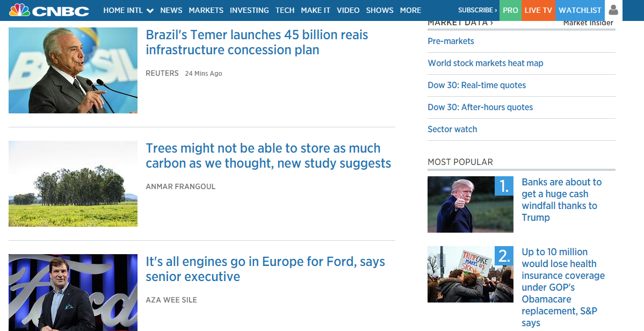Click the green PRO button
The height and width of the screenshot is (331, 644).
pyautogui.click(x=510, y=10)
